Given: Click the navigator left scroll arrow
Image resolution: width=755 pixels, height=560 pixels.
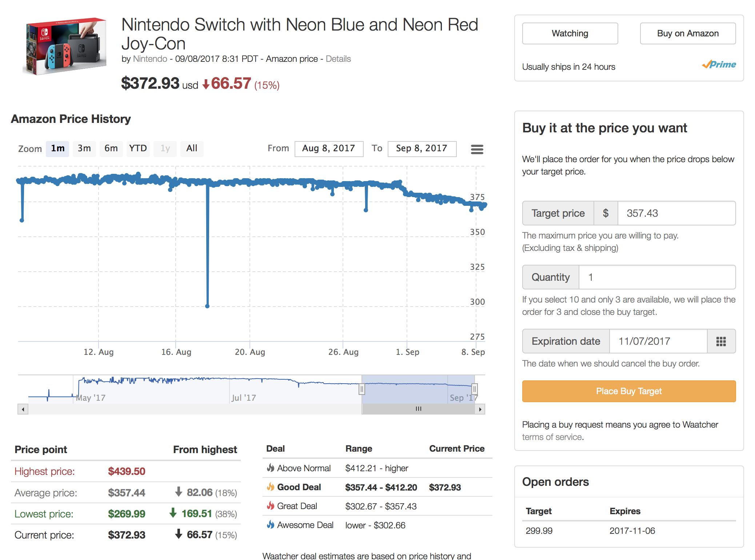Looking at the screenshot, I should click(x=23, y=409).
